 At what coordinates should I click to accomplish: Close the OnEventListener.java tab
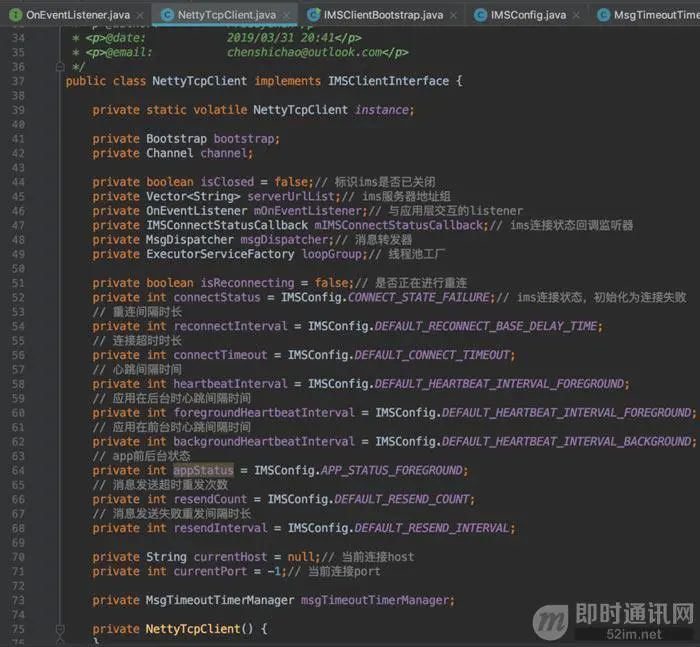140,15
